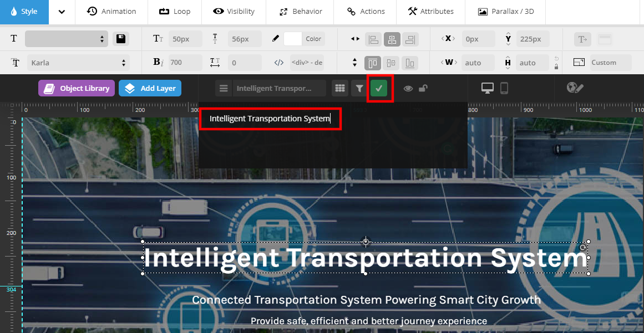The image size is (644, 333).
Task: Open the Karla font family dropdown
Action: tap(78, 63)
